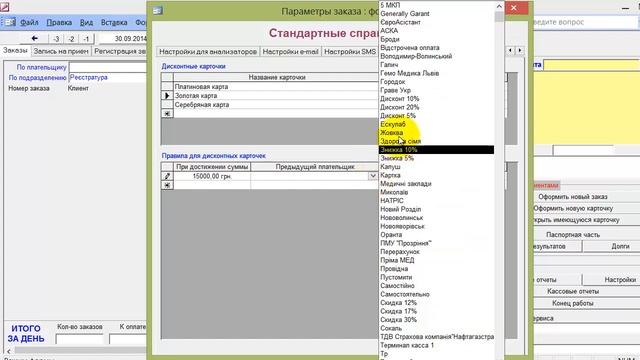Viewport: 640px width, 360px height.
Task: Switch to Запись на прием tab
Action: click(x=61, y=51)
